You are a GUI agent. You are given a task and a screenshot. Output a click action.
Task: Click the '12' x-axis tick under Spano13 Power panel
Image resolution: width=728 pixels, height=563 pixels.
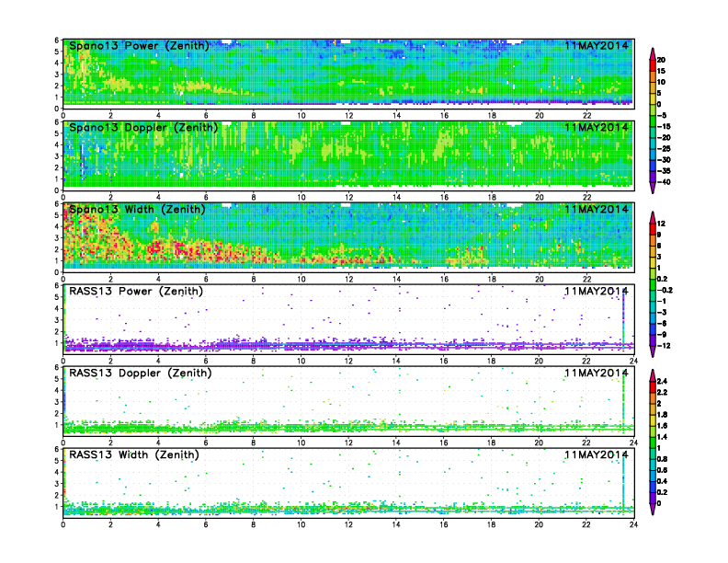tap(348, 116)
